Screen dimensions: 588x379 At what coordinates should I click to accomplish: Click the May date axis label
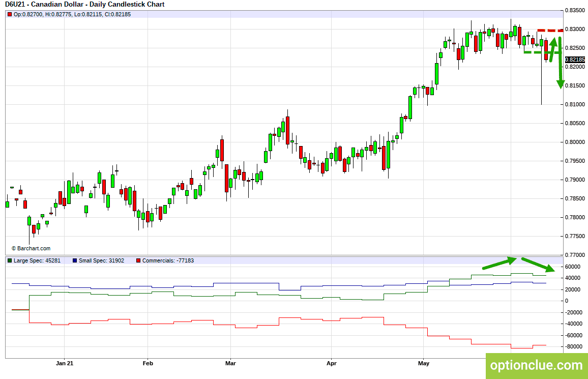click(423, 363)
